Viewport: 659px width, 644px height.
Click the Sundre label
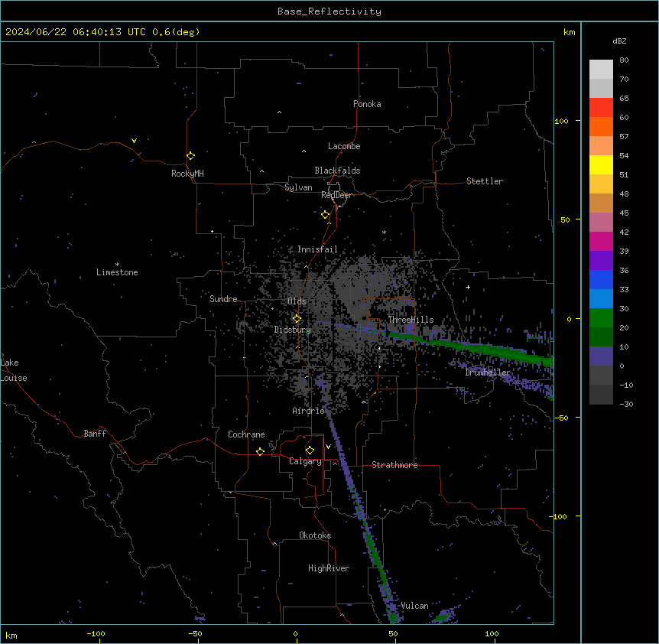[x=223, y=299]
